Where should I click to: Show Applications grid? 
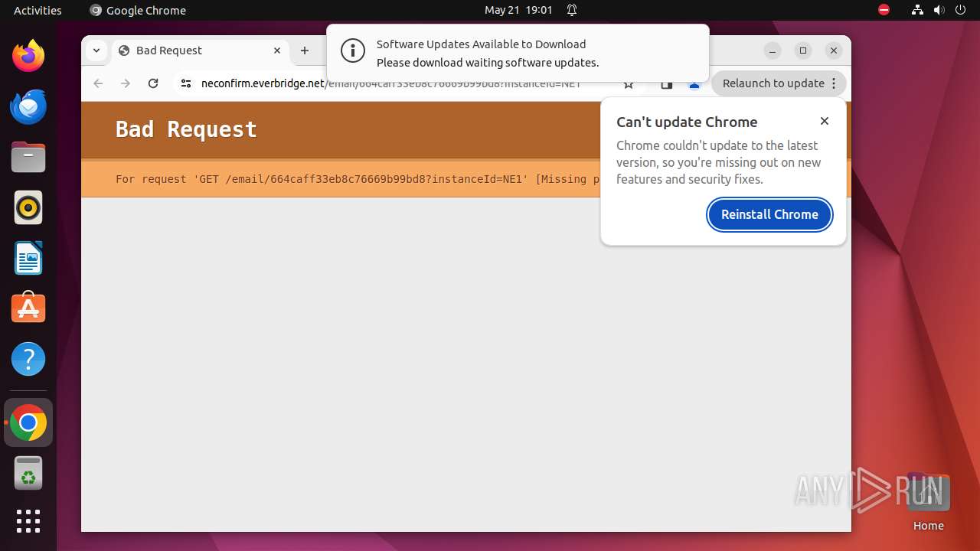tap(28, 521)
